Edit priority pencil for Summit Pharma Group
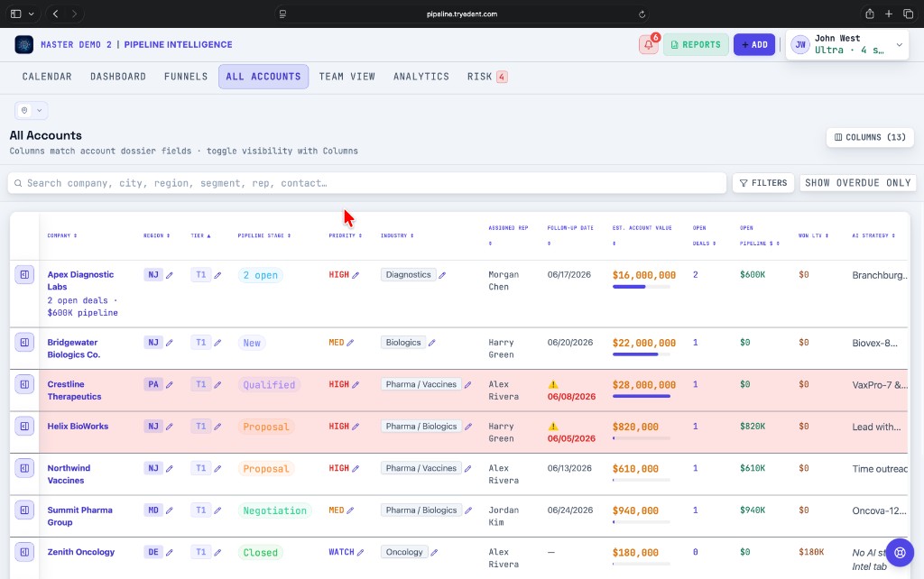This screenshot has height=579, width=924. tap(351, 510)
